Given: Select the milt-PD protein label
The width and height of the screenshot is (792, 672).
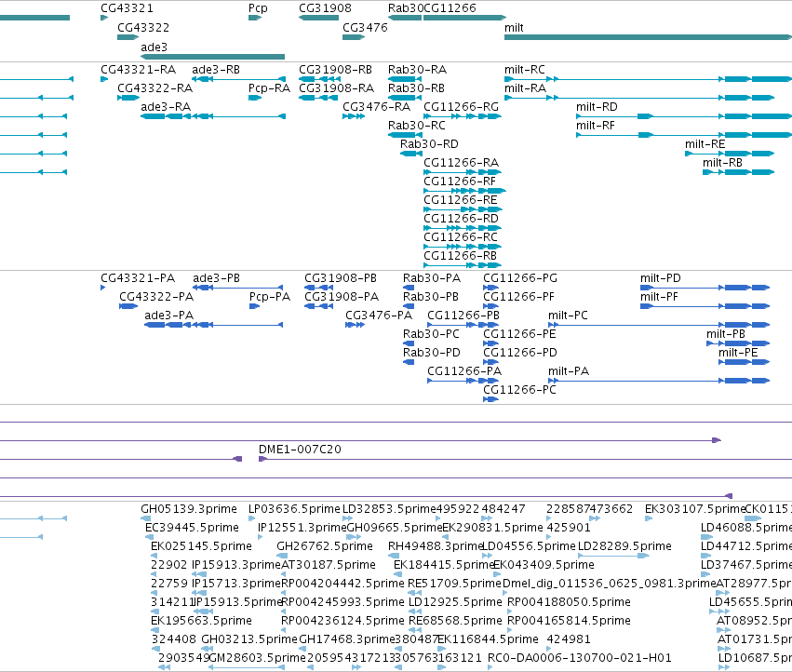Looking at the screenshot, I should click(x=661, y=278).
